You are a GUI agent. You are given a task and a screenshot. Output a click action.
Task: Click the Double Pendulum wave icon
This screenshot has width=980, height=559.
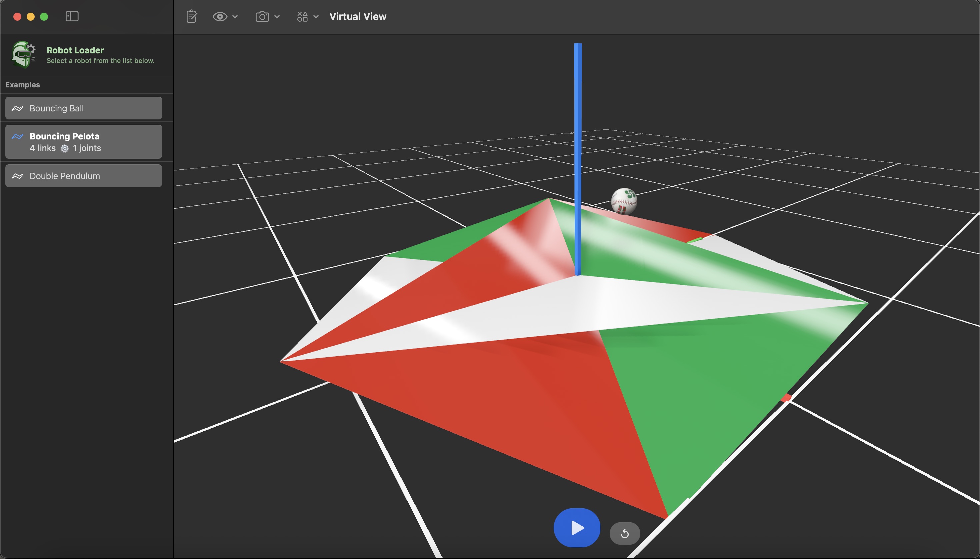[17, 176]
